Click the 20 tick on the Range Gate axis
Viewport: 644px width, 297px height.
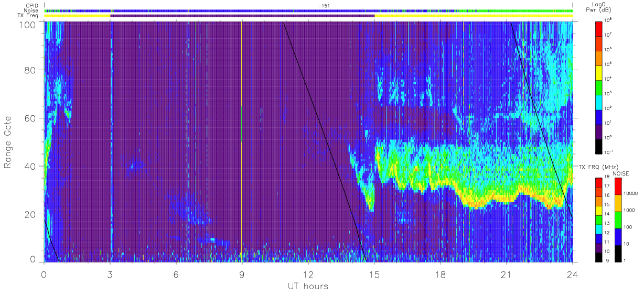(x=31, y=214)
